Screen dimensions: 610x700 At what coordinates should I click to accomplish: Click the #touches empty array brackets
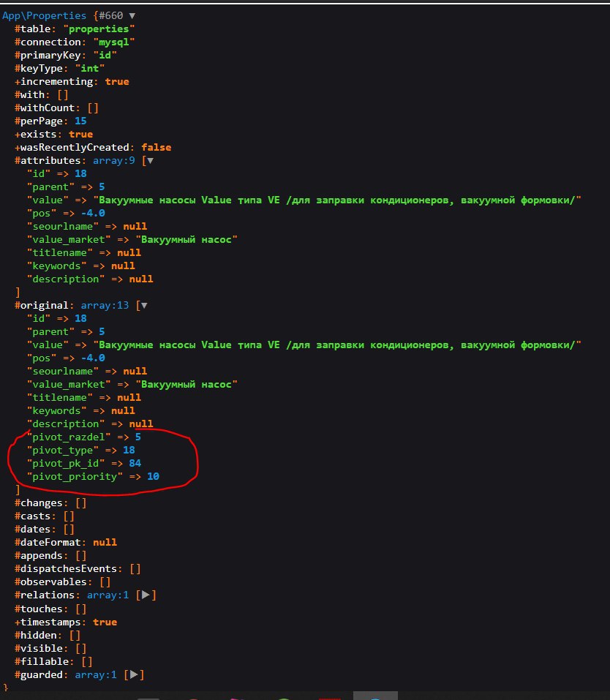tap(81, 609)
